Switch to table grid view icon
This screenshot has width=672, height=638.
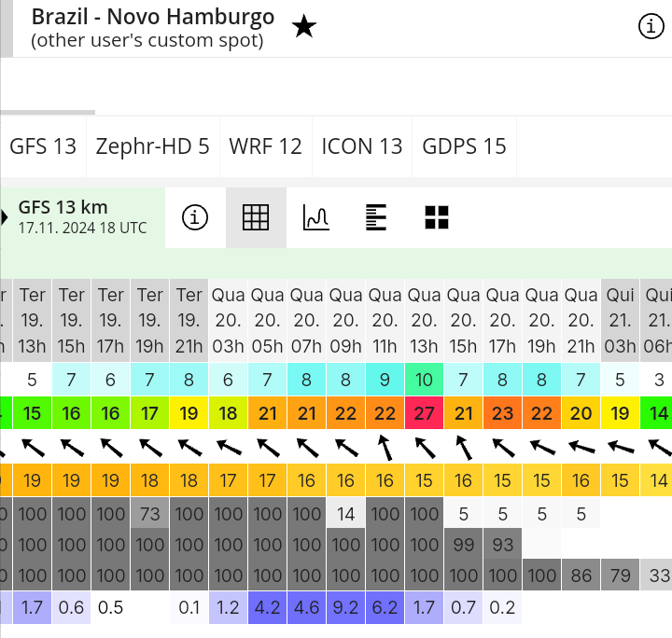(256, 217)
